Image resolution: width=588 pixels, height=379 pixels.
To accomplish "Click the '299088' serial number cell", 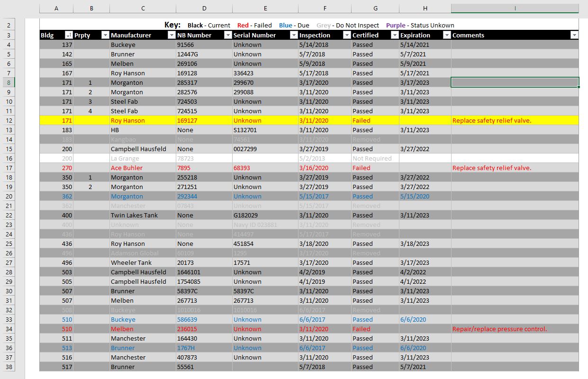I will (x=265, y=92).
